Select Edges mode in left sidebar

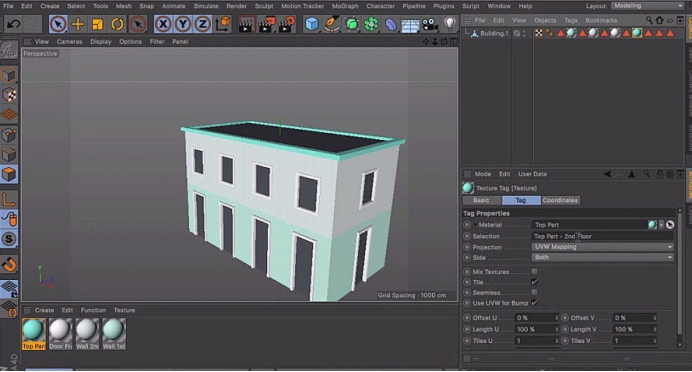(9, 154)
